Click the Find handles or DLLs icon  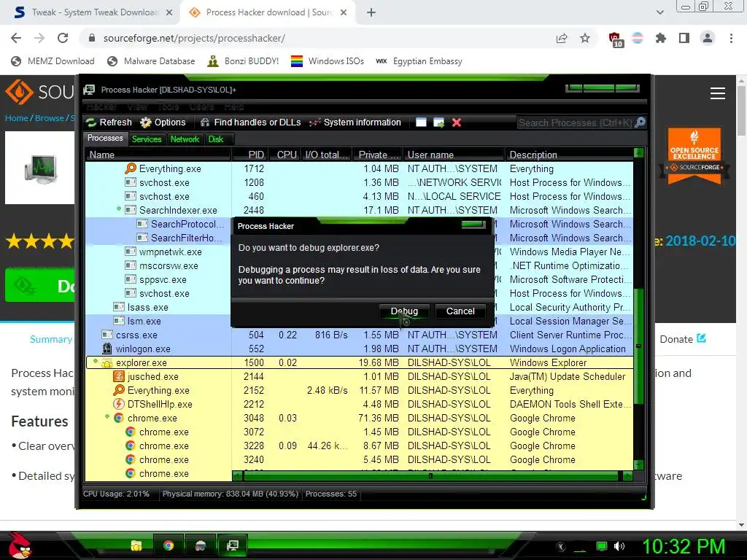point(205,122)
